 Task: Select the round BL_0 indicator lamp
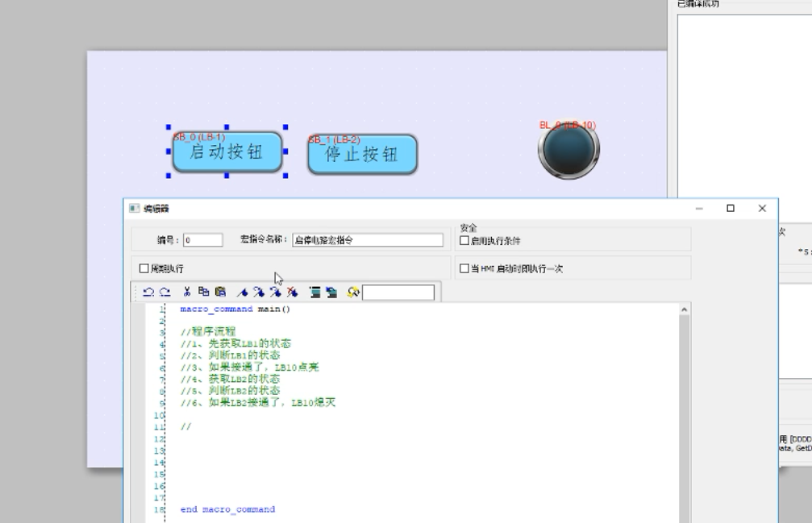point(568,151)
